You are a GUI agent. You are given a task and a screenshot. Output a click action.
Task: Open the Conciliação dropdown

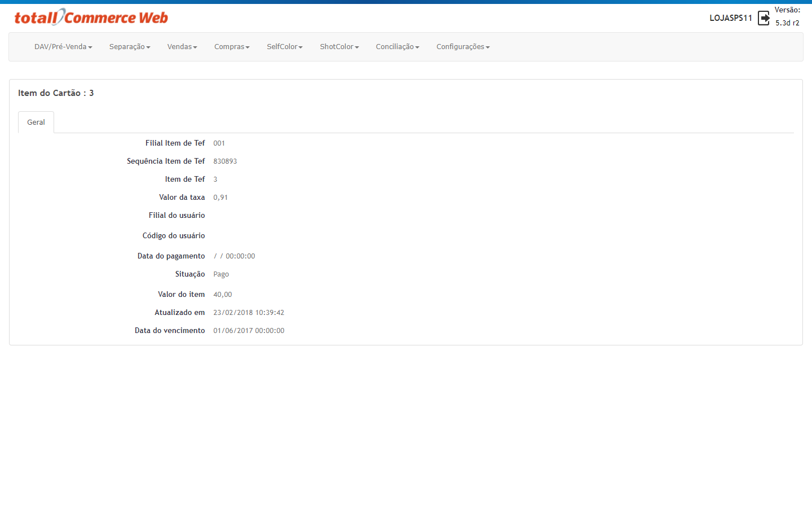(x=398, y=47)
